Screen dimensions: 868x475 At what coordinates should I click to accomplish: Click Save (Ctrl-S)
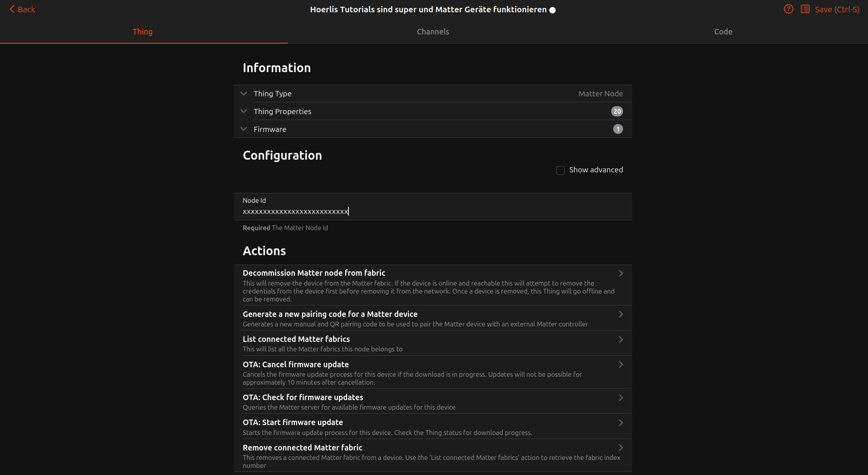[837, 10]
